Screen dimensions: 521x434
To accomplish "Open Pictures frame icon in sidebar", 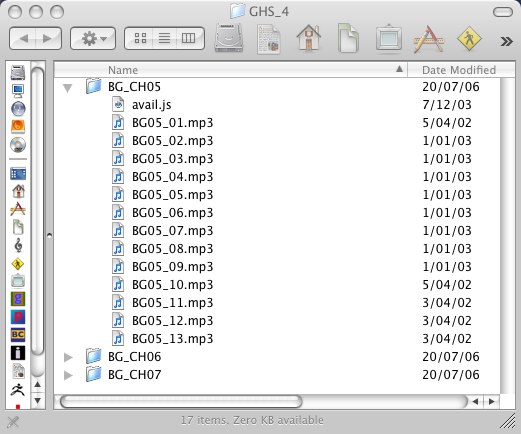I will coord(18,281).
